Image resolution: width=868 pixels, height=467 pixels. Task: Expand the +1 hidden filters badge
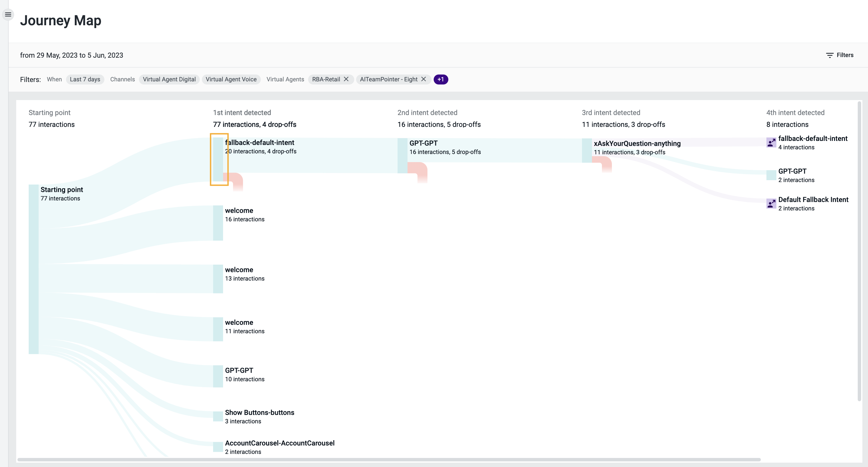coord(441,79)
